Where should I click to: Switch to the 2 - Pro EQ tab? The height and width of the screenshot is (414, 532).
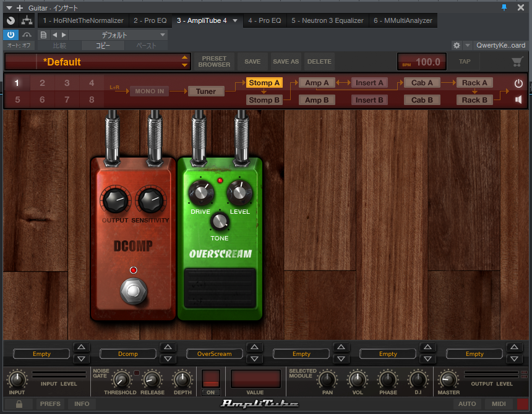click(x=150, y=20)
